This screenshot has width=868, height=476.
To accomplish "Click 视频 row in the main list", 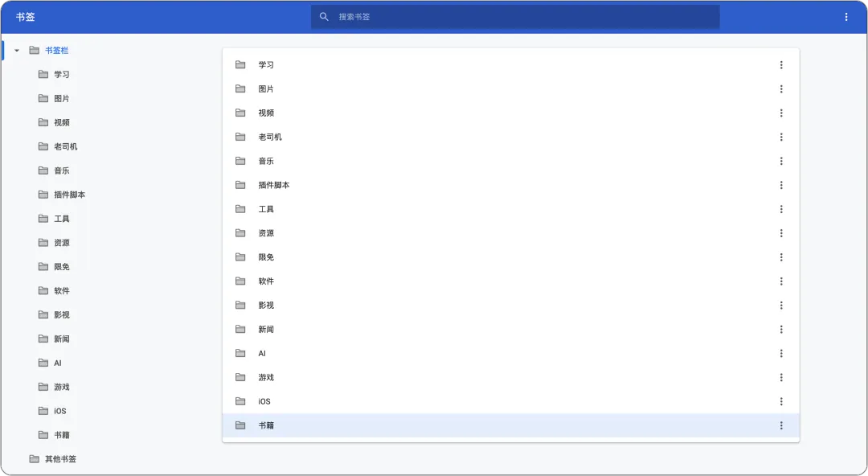I will click(510, 113).
